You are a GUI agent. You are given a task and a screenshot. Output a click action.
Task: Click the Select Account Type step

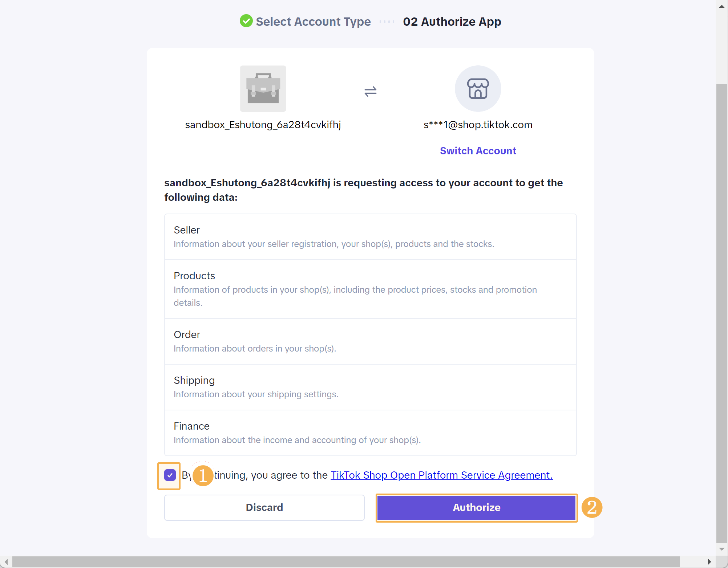[x=313, y=22]
